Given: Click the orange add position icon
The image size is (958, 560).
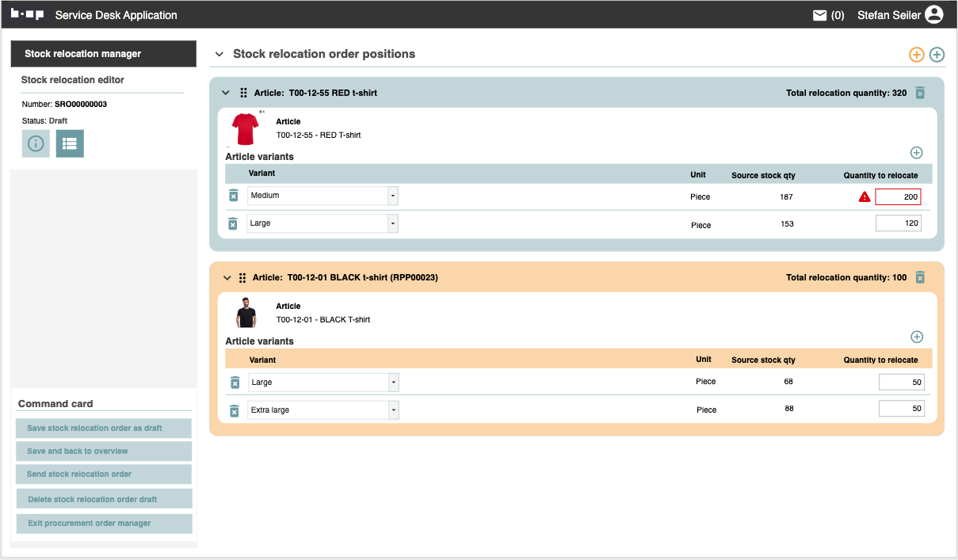Looking at the screenshot, I should tap(916, 55).
